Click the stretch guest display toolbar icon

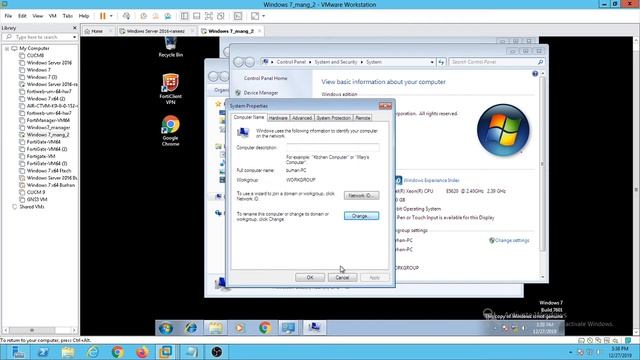click(255, 16)
